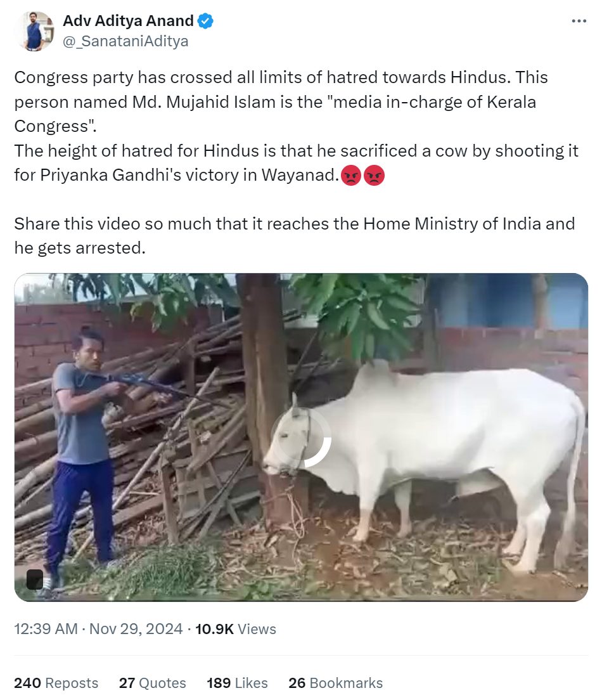Open the 26 Bookmarks count

[336, 683]
